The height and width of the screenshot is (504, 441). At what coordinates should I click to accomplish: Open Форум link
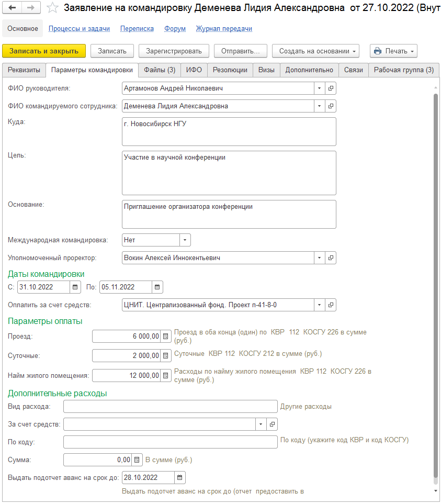tap(175, 29)
